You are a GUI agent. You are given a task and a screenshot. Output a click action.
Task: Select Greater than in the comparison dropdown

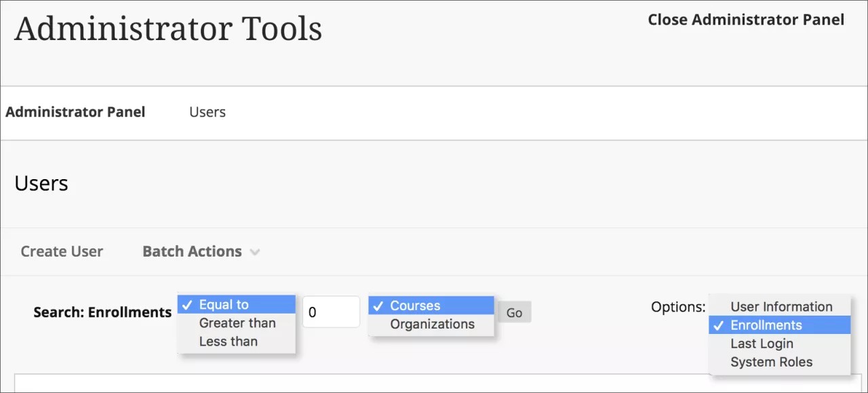237,322
